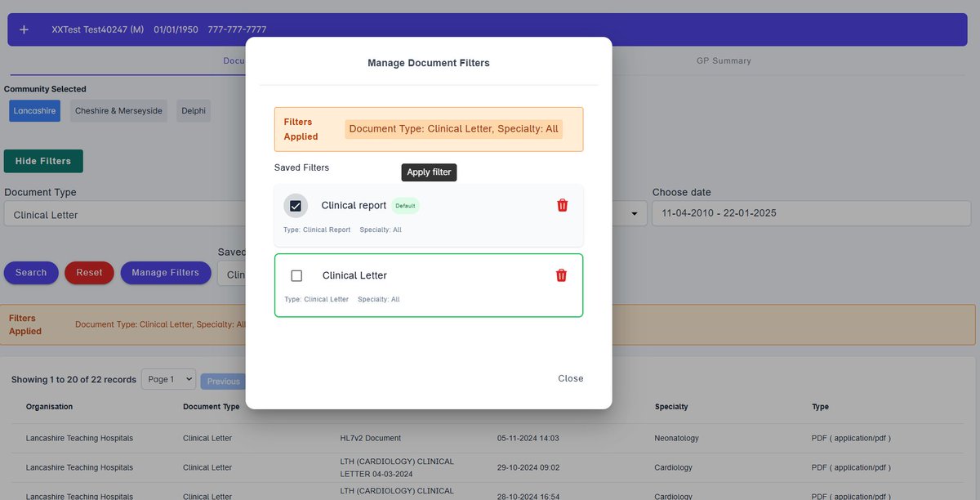Click the 29-10-2024 09:02 date cell
The height and width of the screenshot is (500, 980).
tap(528, 468)
